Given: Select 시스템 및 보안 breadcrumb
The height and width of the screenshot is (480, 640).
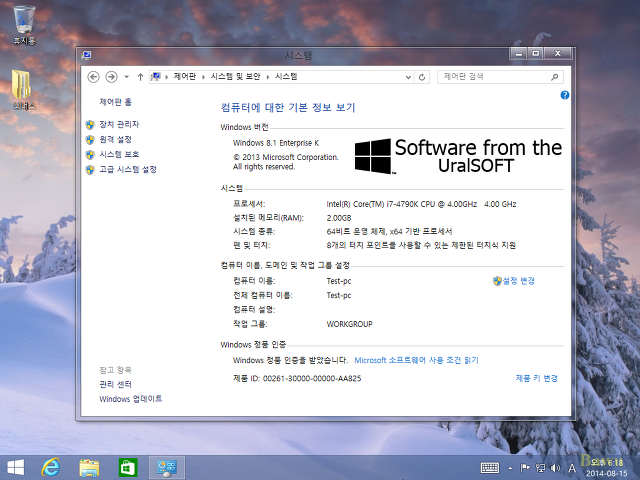Looking at the screenshot, I should coord(235,76).
